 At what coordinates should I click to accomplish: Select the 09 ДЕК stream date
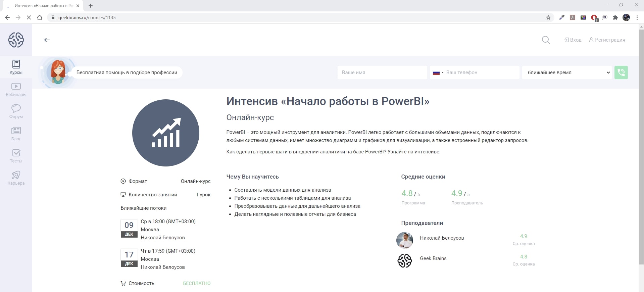click(129, 228)
